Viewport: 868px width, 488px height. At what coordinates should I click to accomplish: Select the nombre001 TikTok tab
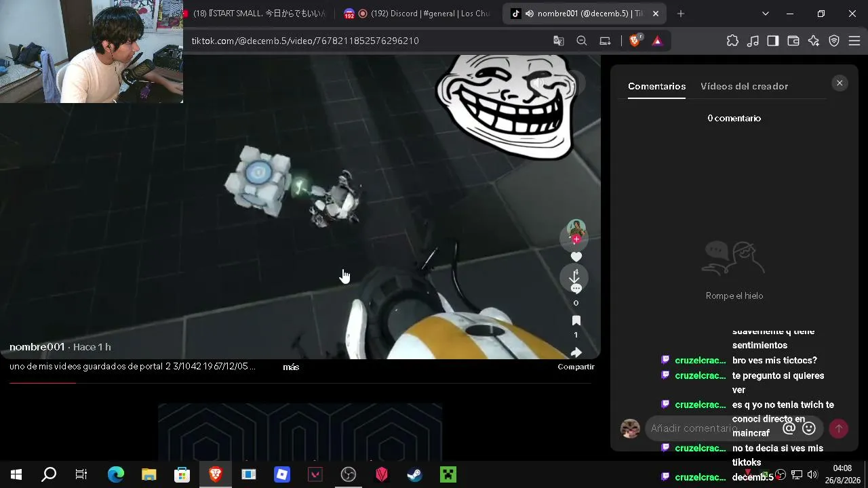[583, 14]
